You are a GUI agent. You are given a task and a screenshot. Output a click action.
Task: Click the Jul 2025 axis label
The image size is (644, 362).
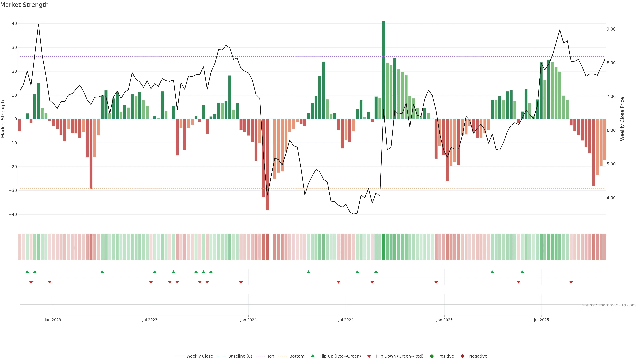click(541, 320)
